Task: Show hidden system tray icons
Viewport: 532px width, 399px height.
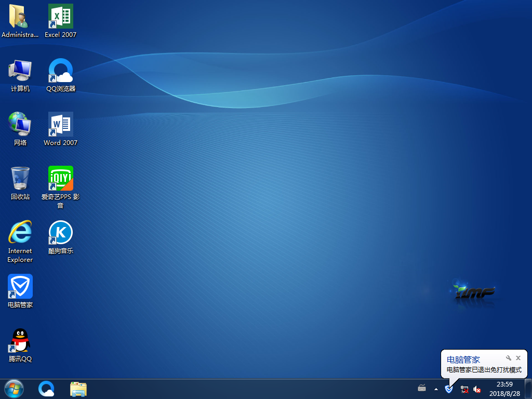Action: pyautogui.click(x=436, y=389)
